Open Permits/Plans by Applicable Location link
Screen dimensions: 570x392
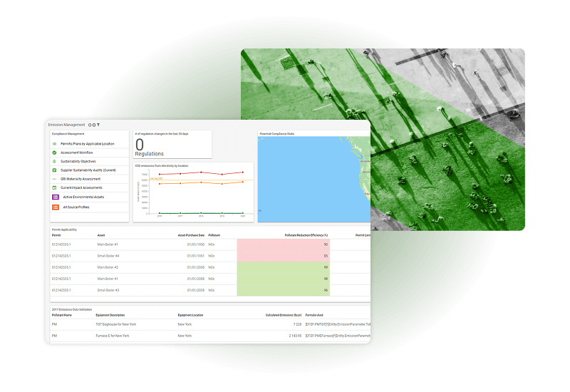click(86, 144)
